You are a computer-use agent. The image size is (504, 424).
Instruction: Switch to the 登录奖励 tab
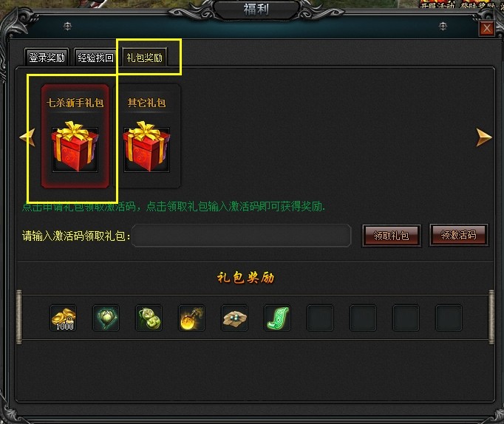click(x=47, y=58)
